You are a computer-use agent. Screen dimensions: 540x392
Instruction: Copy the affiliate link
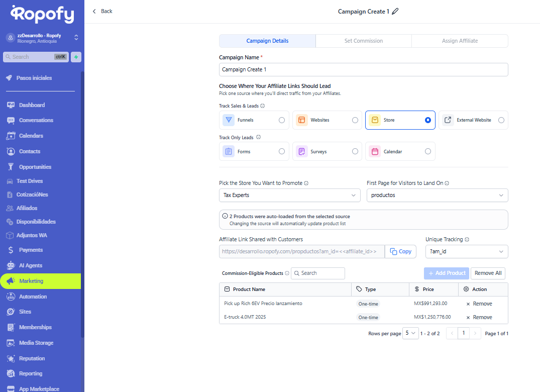coord(400,251)
